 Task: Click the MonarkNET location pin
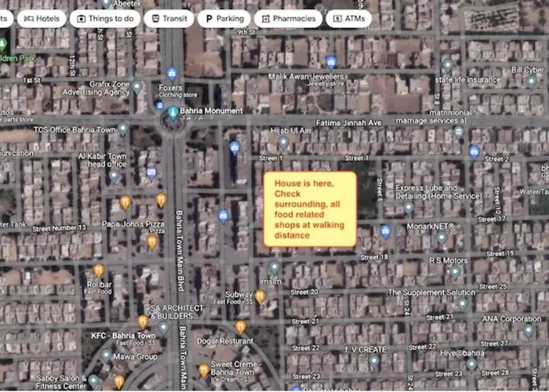(442, 238)
